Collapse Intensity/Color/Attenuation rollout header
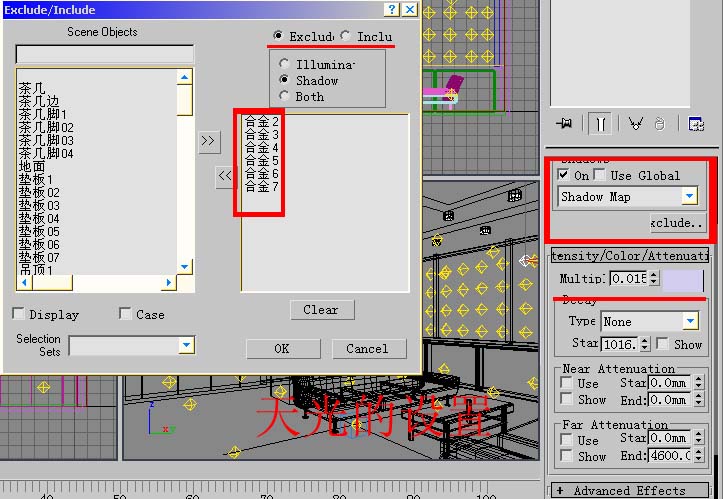Image resolution: width=723 pixels, height=499 pixels. point(629,256)
